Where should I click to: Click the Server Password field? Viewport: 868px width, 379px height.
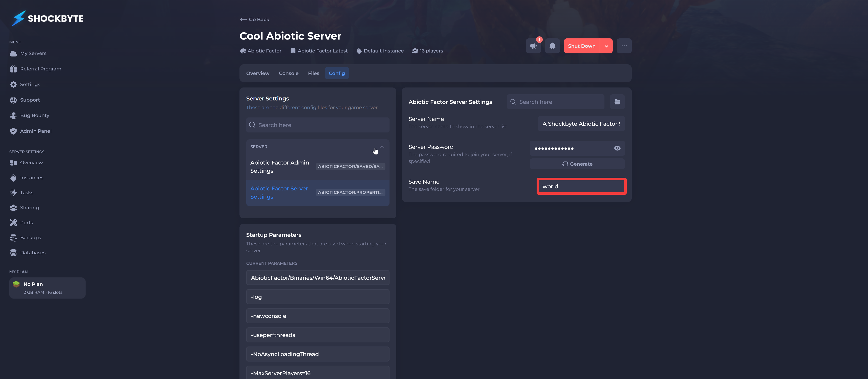pos(577,148)
